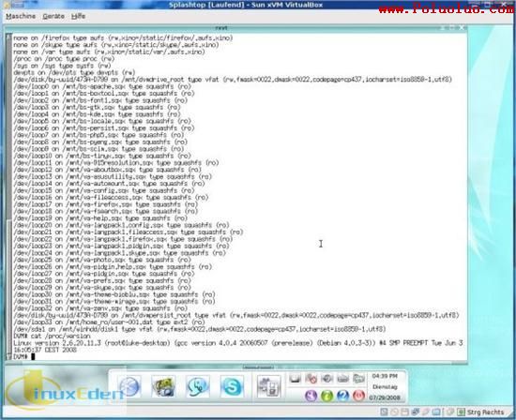Click the '16:05:37 CEST 2008' line
The image size is (516, 420).
[45, 350]
